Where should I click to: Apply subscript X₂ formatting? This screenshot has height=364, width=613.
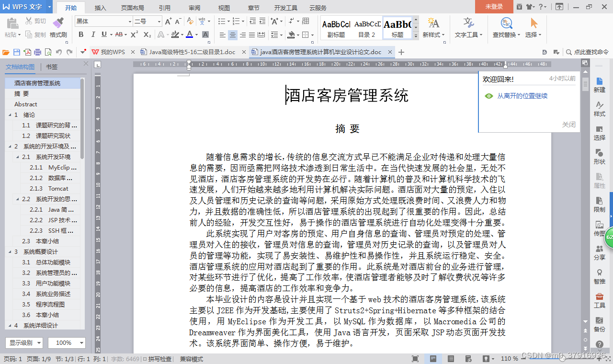pos(148,34)
